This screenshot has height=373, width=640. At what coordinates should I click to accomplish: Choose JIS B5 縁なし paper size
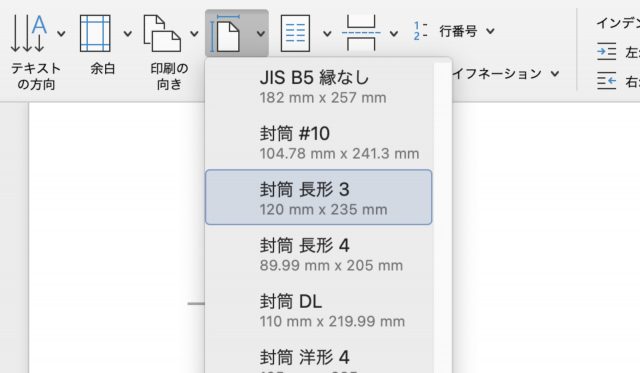[x=318, y=87]
